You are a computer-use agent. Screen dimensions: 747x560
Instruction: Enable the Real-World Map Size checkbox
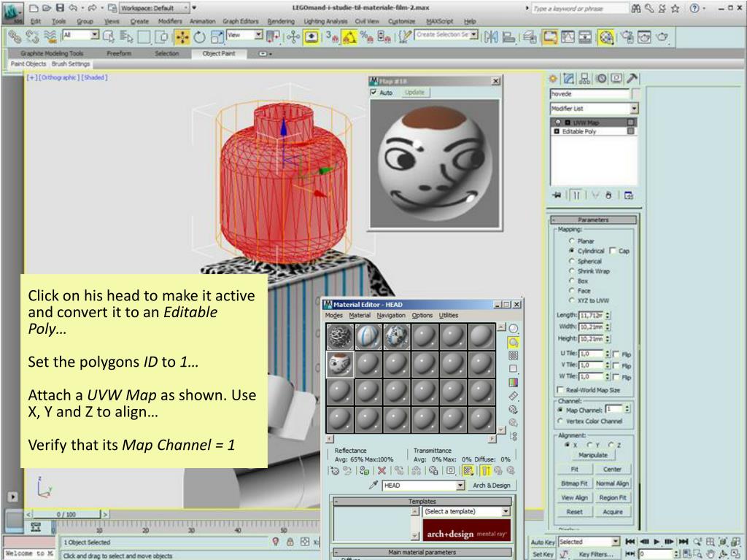pyautogui.click(x=561, y=389)
